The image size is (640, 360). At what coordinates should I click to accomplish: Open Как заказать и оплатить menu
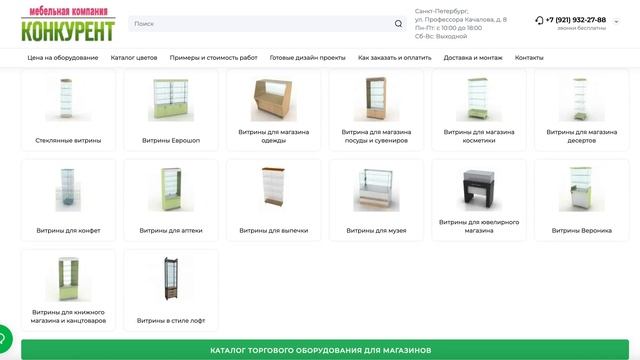[395, 58]
